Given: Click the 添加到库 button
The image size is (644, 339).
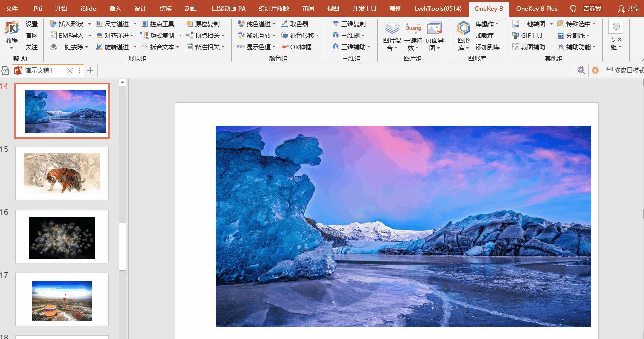Looking at the screenshot, I should 487,47.
